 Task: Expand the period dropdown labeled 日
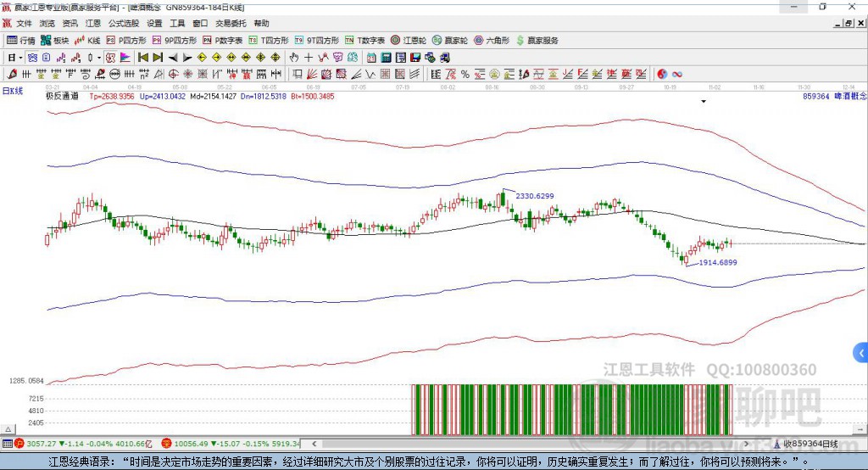[14, 58]
